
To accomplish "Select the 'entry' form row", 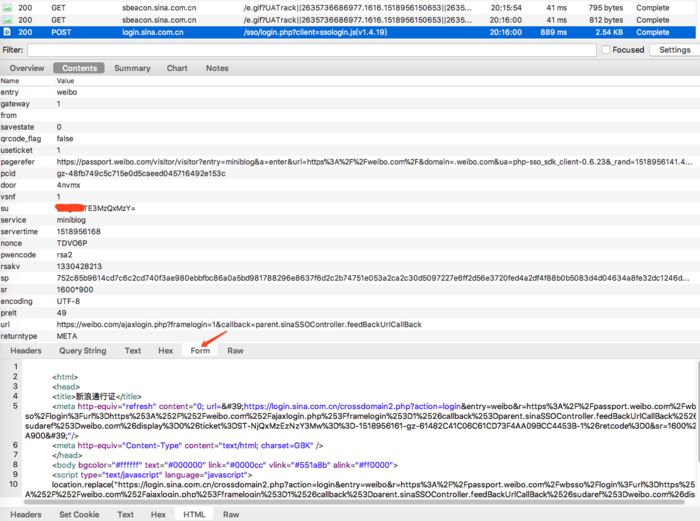I will click(x=350, y=92).
